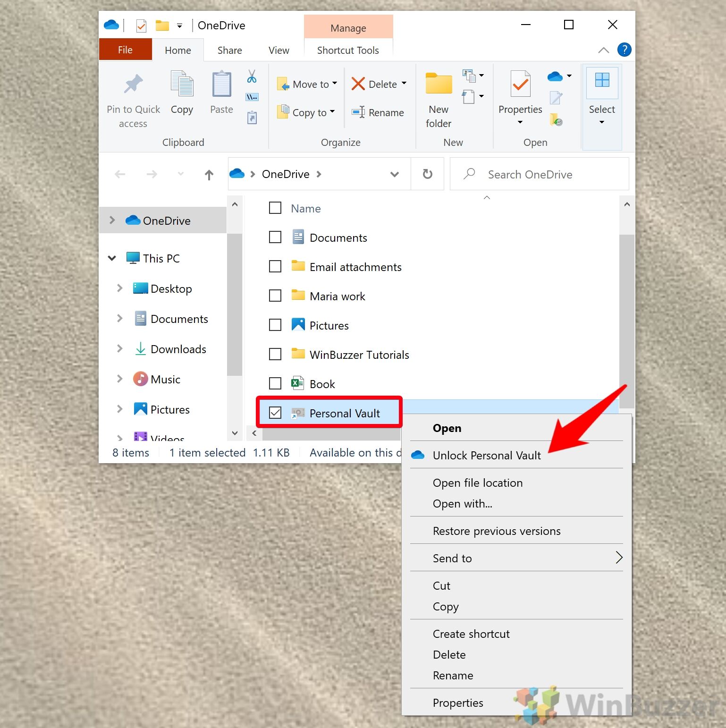Select Restore previous versions in context menu
726x728 pixels.
point(497,531)
